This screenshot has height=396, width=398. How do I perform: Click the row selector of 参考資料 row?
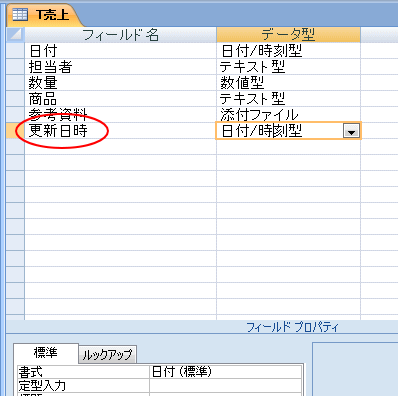point(15,115)
